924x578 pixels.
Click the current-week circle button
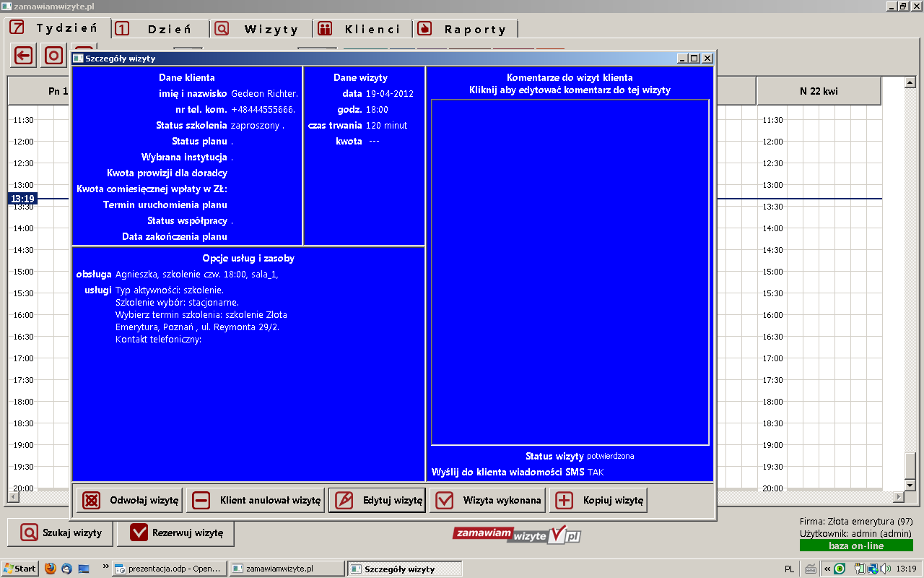(54, 55)
